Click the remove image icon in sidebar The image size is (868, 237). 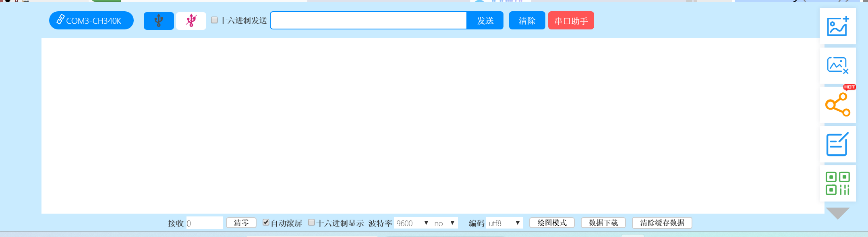pyautogui.click(x=837, y=65)
